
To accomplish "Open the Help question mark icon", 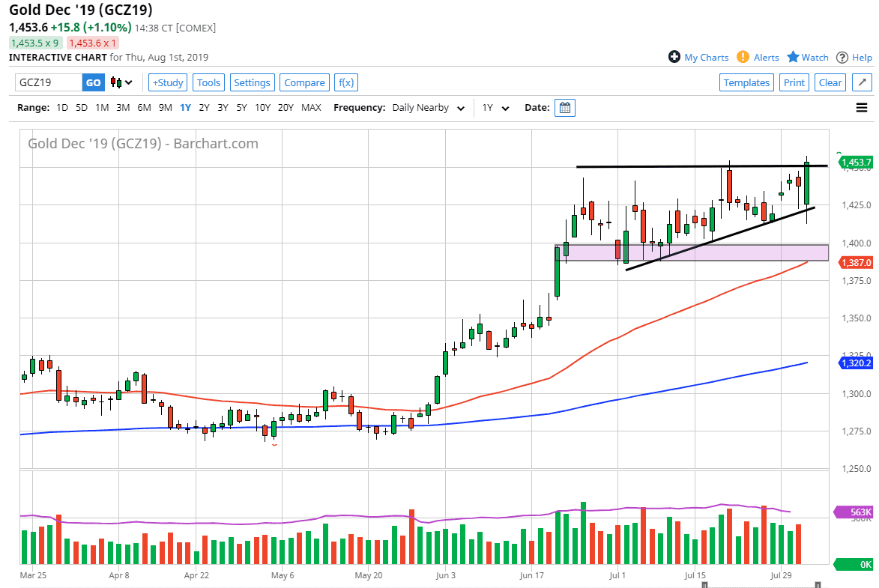I will tap(842, 57).
